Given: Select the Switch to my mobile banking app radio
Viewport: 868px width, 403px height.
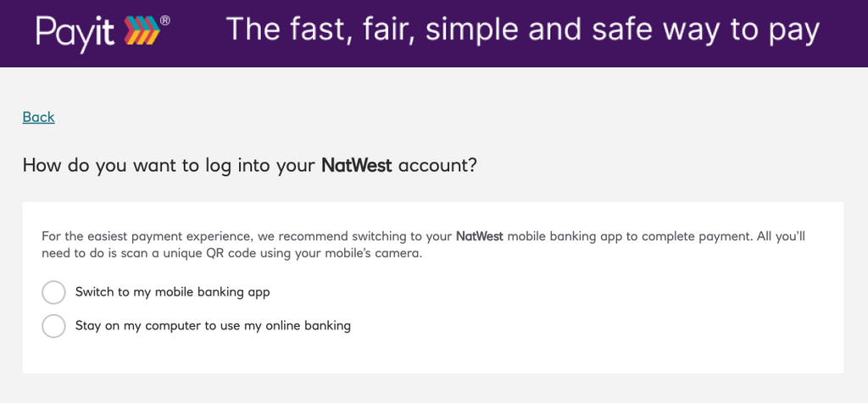Looking at the screenshot, I should pyautogui.click(x=53, y=292).
